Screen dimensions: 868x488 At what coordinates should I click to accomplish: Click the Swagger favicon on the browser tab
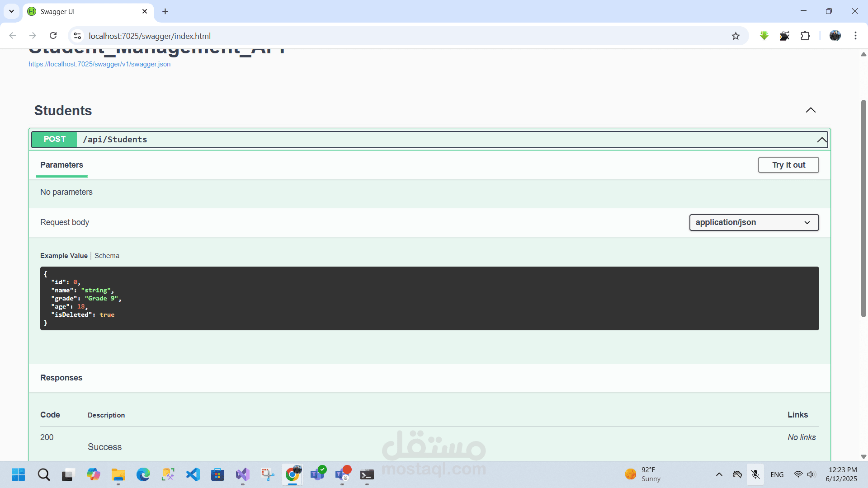coord(31,11)
